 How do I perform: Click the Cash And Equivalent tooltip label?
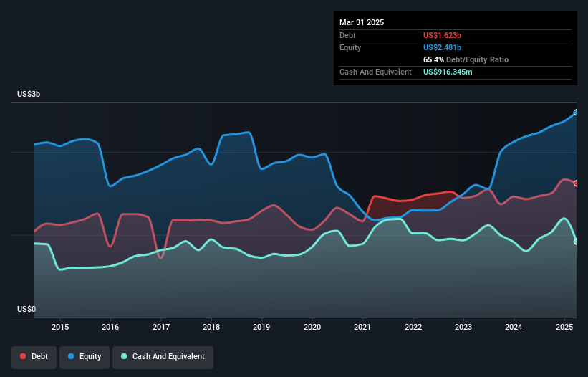point(375,72)
